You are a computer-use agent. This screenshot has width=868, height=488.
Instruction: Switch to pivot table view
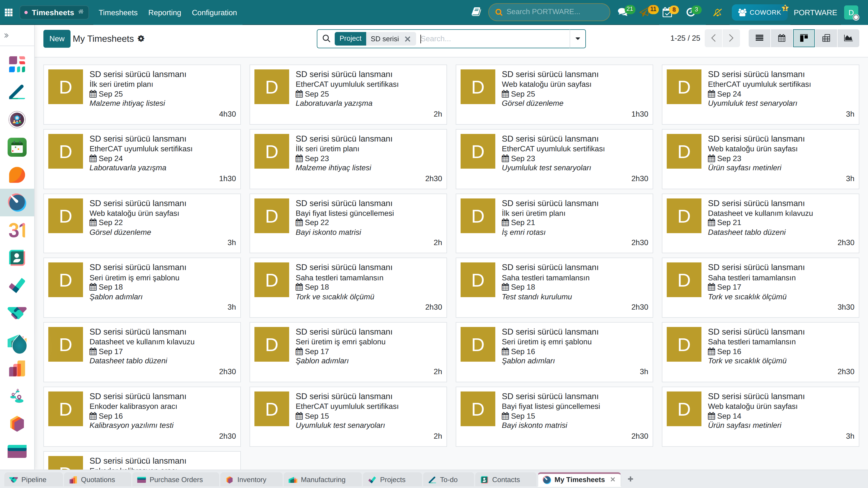coord(826,38)
